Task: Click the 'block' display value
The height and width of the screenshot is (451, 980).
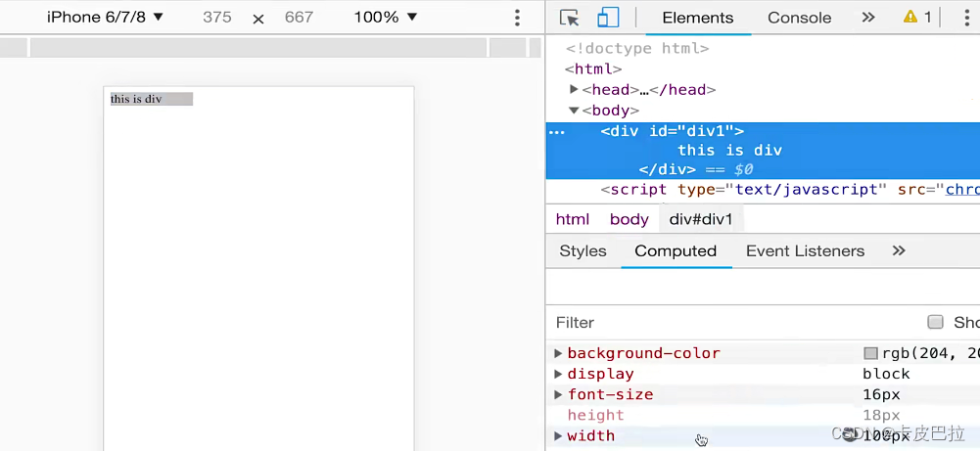Action: pyautogui.click(x=886, y=374)
